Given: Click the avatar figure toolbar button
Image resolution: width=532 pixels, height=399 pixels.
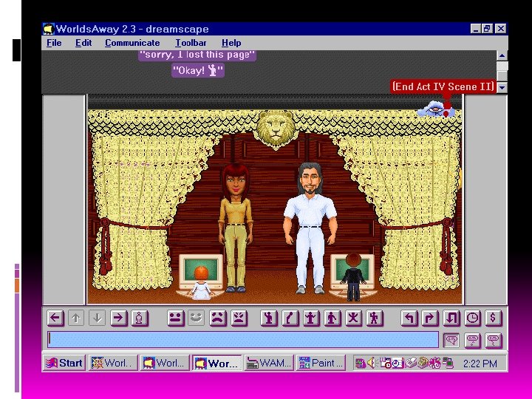Looking at the screenshot, I should point(140,318).
